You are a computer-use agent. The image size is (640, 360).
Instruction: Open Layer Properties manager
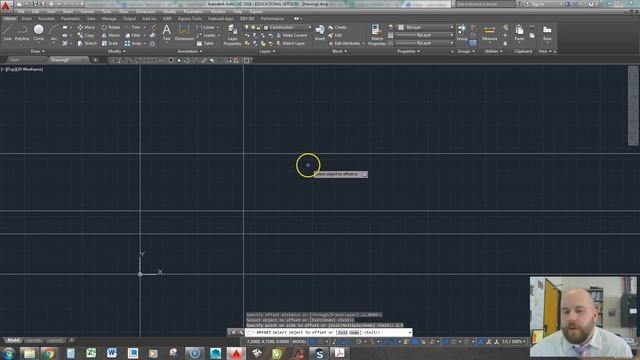[232, 35]
